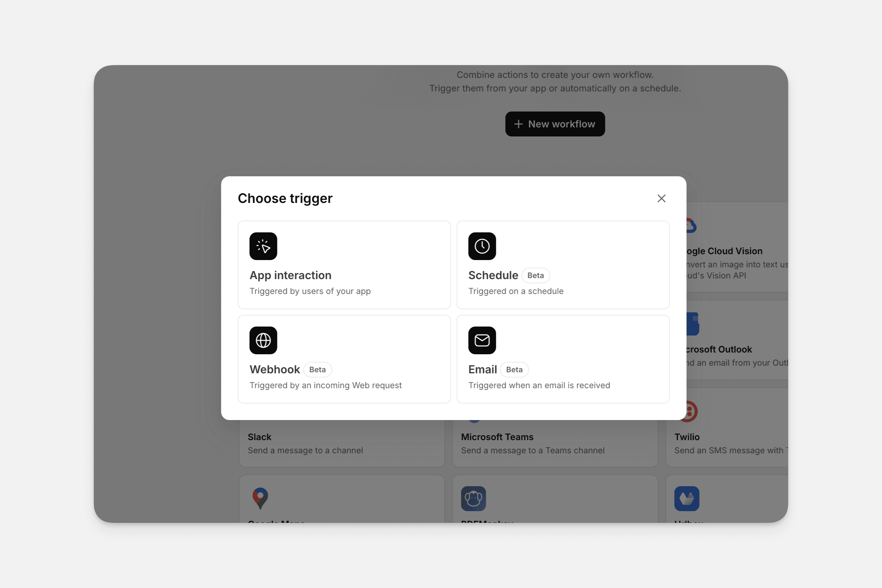This screenshot has height=588, width=882.
Task: Click the Beta badge next to Schedule
Action: 535,275
